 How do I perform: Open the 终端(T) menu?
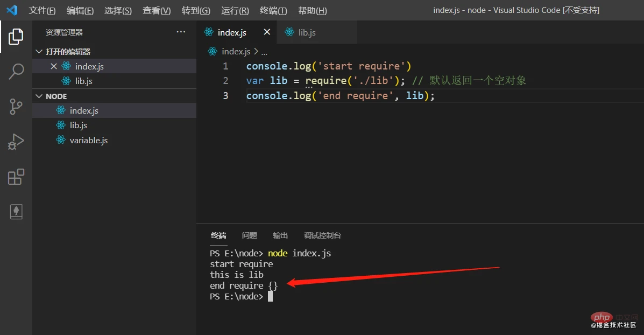(273, 10)
